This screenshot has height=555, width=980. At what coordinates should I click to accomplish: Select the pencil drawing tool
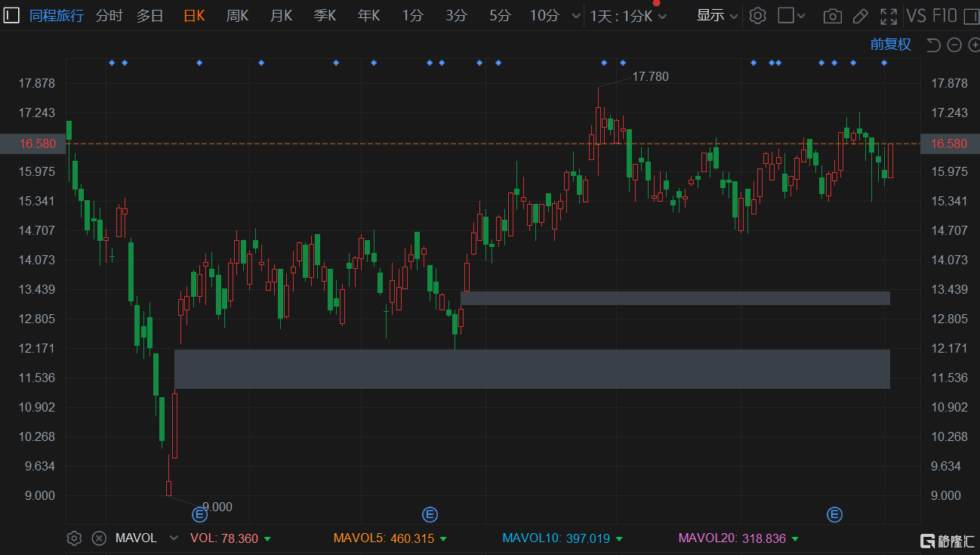point(860,16)
